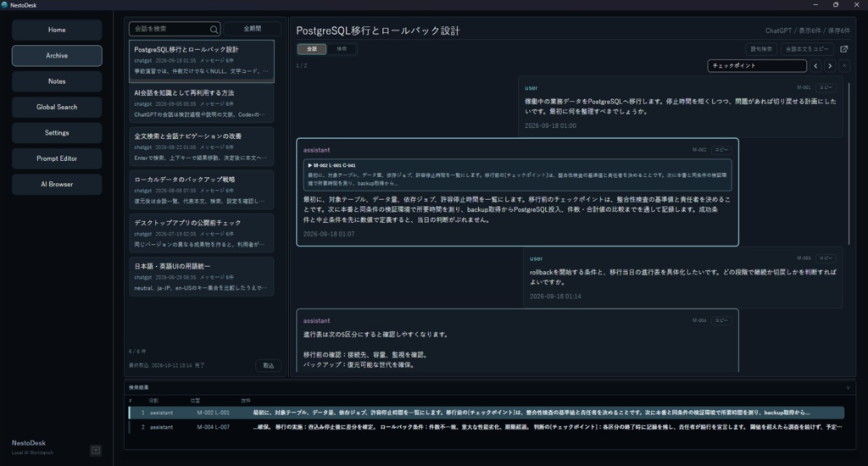Click the icon beside NestoDesk sidebar footer
Viewport: 868px width, 466px height.
click(x=96, y=451)
